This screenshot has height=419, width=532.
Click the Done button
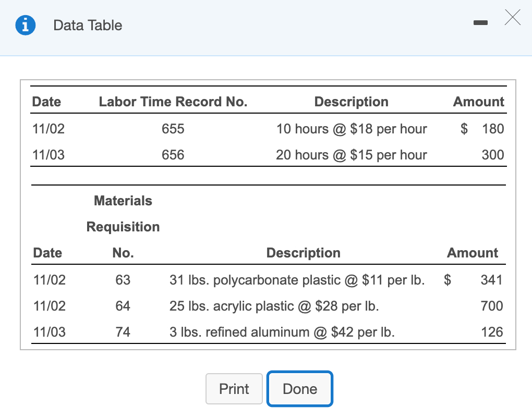coord(299,388)
